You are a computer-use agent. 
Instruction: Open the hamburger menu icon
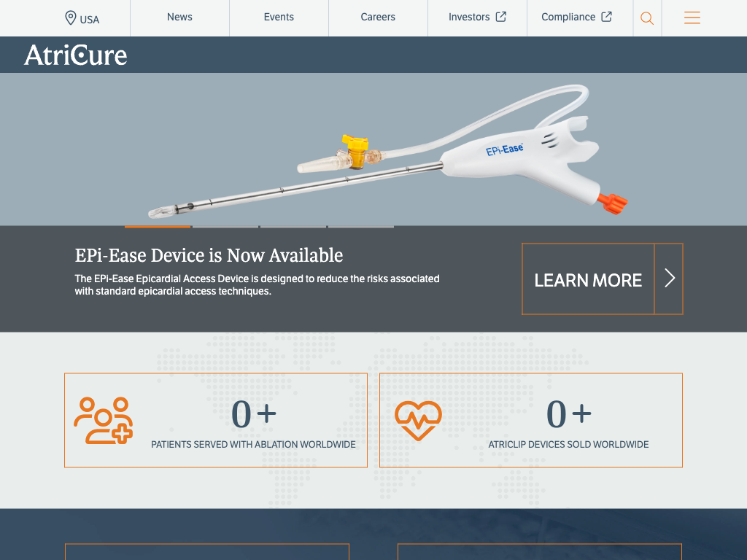(692, 18)
